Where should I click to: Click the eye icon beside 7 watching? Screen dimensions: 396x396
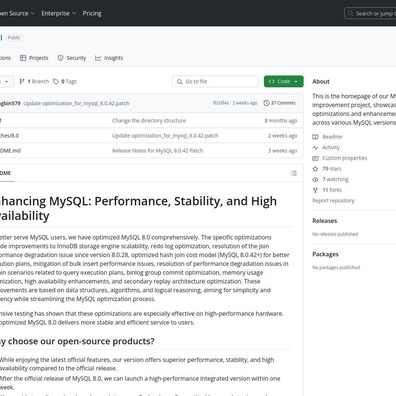[315, 179]
